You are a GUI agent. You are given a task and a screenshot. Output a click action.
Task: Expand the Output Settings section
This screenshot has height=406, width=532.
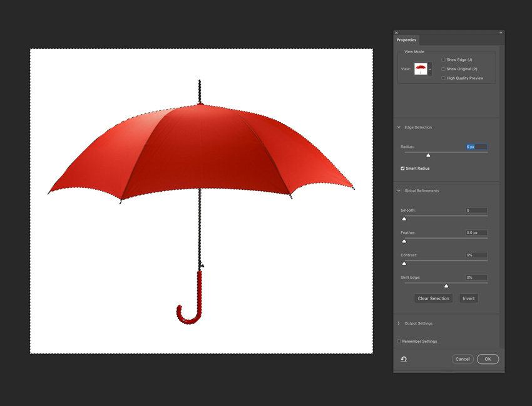click(399, 323)
